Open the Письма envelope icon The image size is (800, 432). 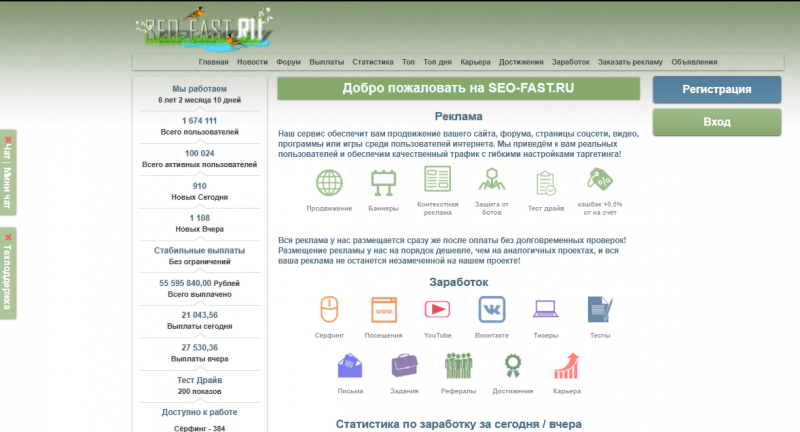[350, 366]
